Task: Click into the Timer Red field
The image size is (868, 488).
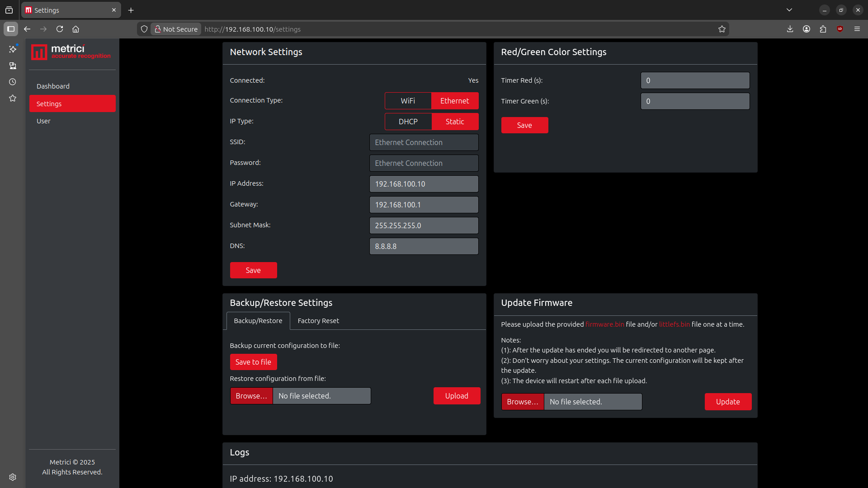Action: pos(695,80)
